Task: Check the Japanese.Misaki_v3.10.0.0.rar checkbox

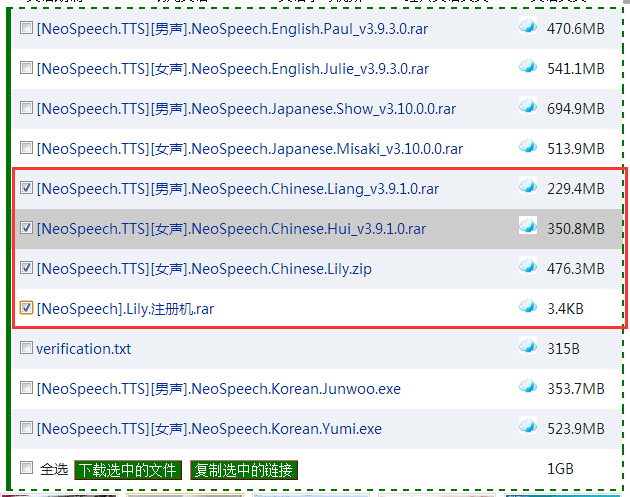Action: click(x=27, y=147)
